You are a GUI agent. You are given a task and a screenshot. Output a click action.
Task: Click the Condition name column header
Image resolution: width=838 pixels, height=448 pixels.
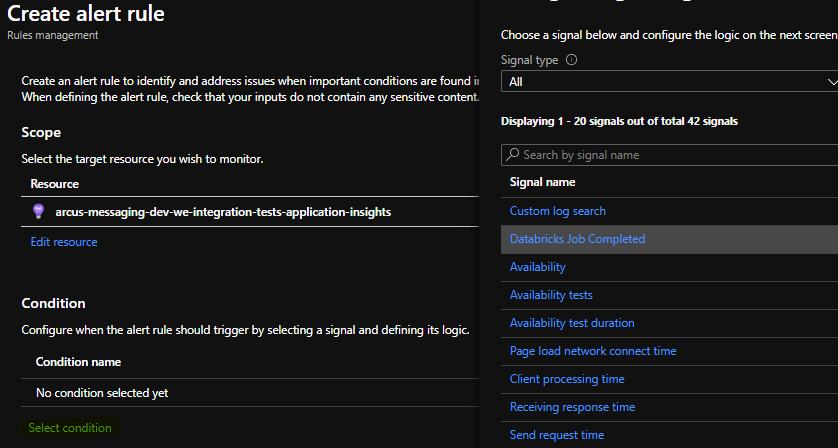pyautogui.click(x=78, y=362)
